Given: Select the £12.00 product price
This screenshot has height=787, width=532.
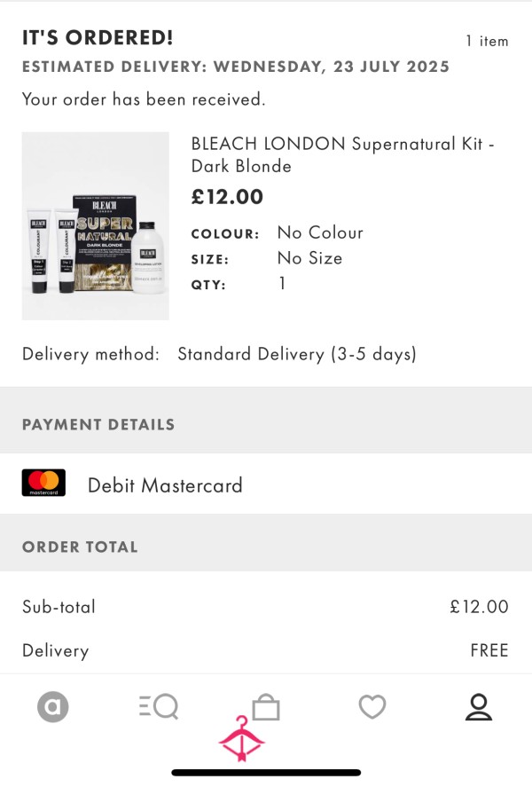Looking at the screenshot, I should click(x=227, y=197).
